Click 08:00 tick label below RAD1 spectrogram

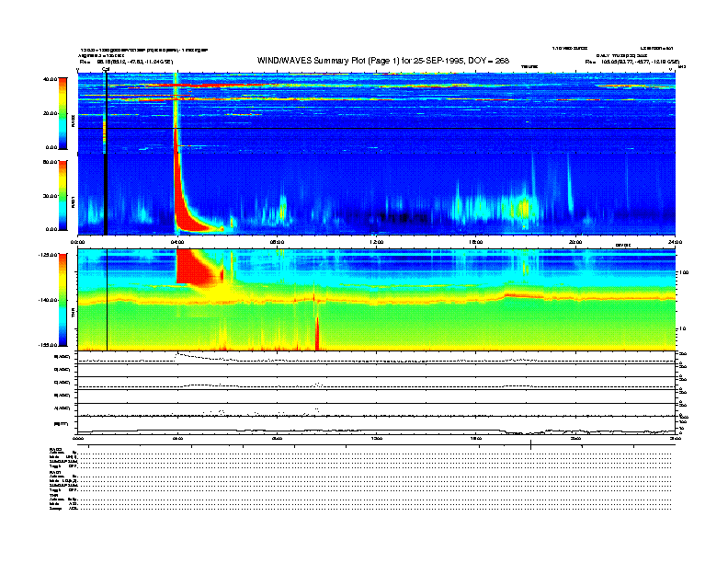pos(277,242)
